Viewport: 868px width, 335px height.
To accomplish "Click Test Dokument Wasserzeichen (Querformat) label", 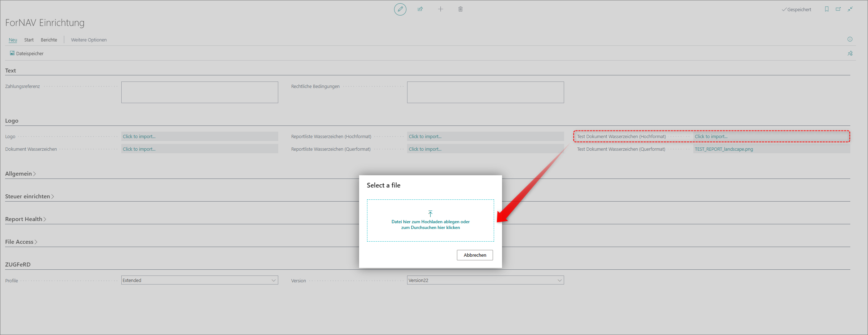I will pos(621,149).
